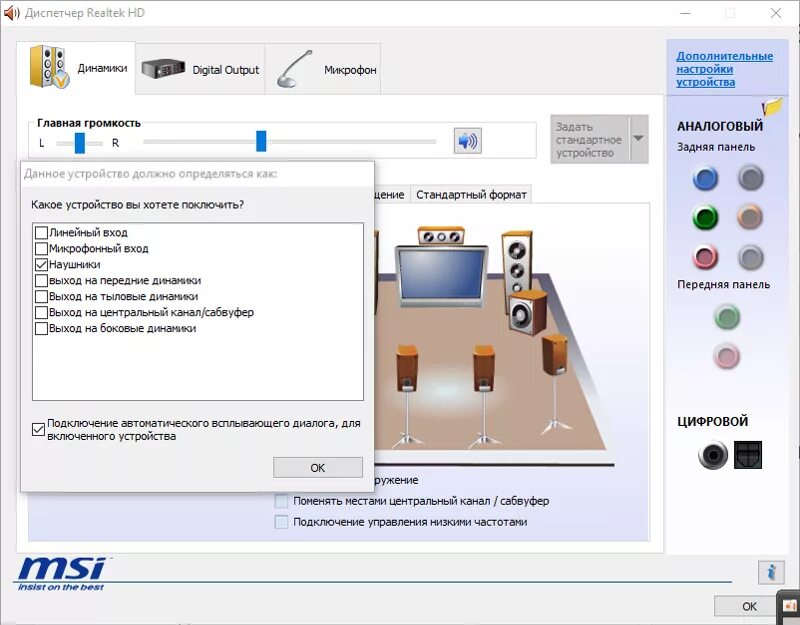The image size is (800, 625).
Task: Toggle automatic popup dialog checkbox
Action: click(x=38, y=430)
